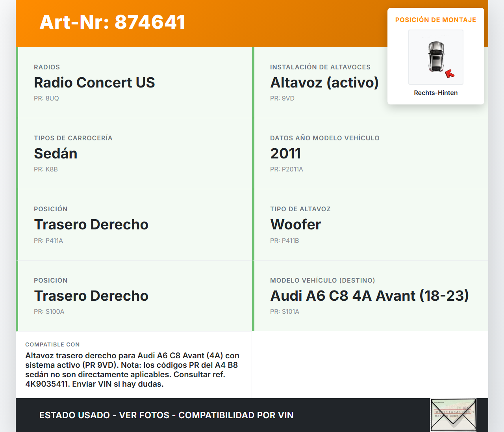Click the Woofer speaker type entry

point(295,224)
